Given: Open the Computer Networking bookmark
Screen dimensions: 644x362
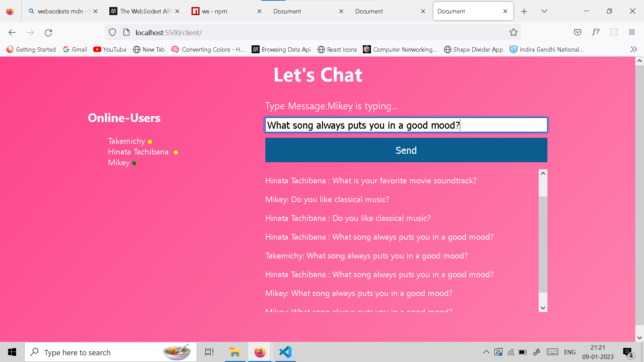Looking at the screenshot, I should click(x=400, y=49).
